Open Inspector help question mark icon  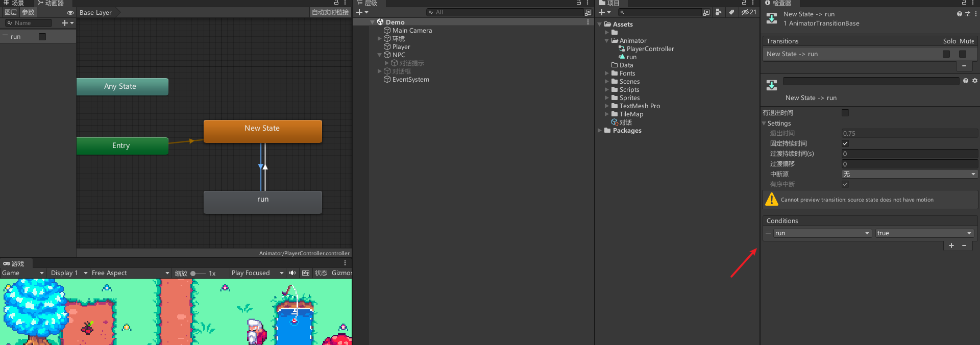pos(960,14)
